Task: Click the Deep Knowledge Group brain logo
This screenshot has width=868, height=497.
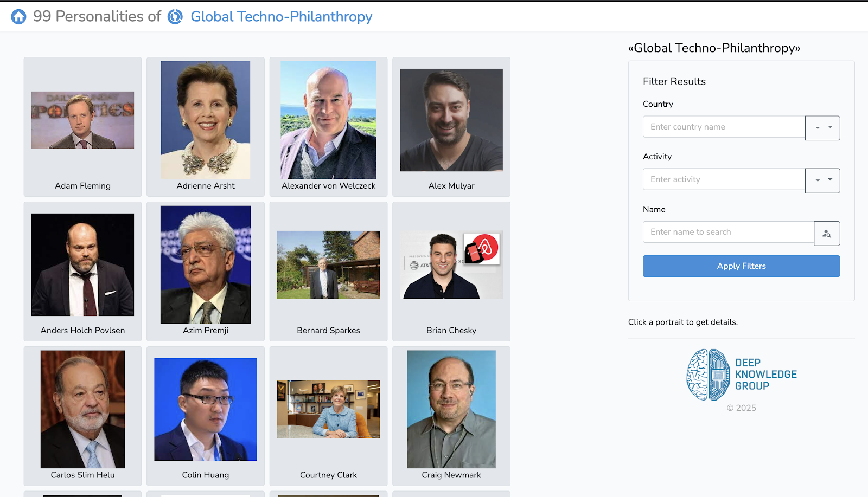Action: (708, 375)
